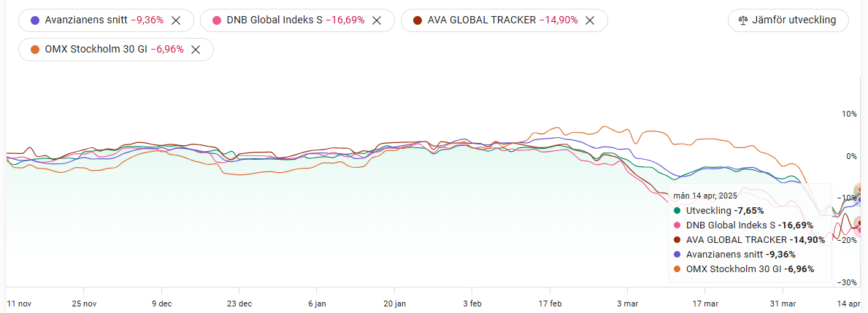Click purple dot in Avanzianens snitt chip
This screenshot has width=868, height=313.
coord(35,20)
